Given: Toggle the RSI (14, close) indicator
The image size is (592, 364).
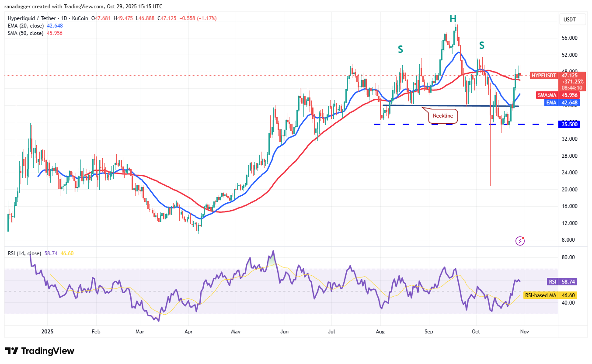Looking at the screenshot, I should tap(24, 253).
